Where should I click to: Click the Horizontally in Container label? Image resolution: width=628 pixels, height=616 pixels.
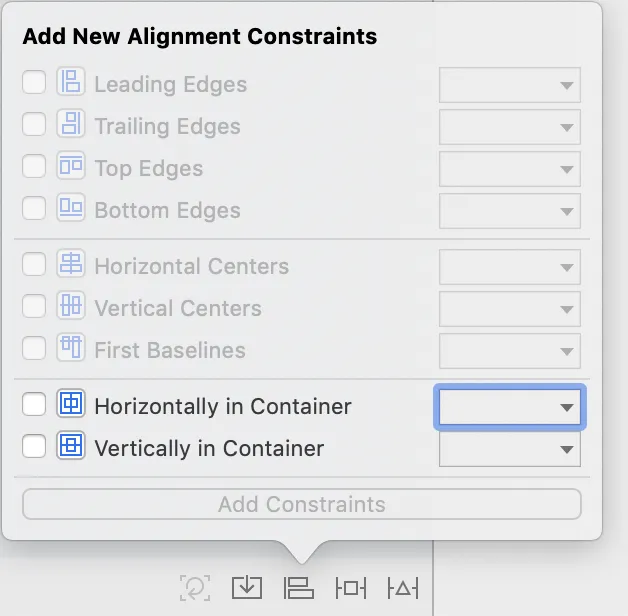[x=223, y=407]
